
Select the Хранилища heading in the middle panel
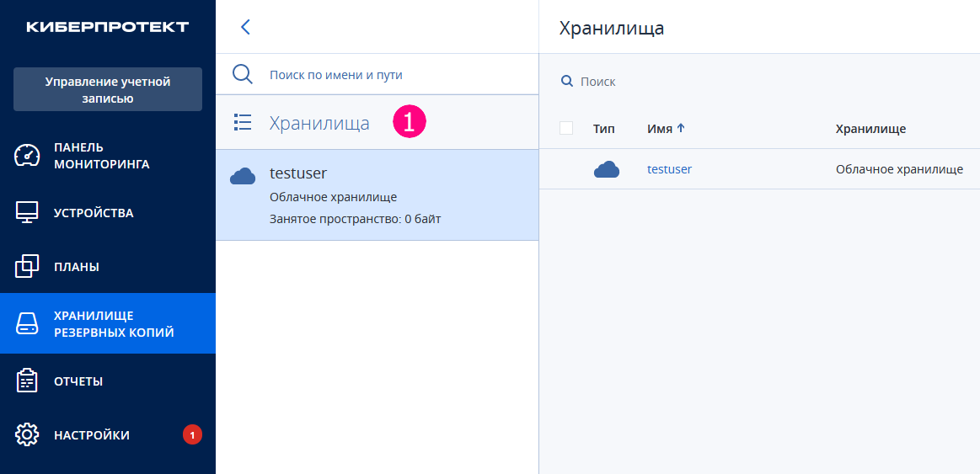pyautogui.click(x=319, y=123)
